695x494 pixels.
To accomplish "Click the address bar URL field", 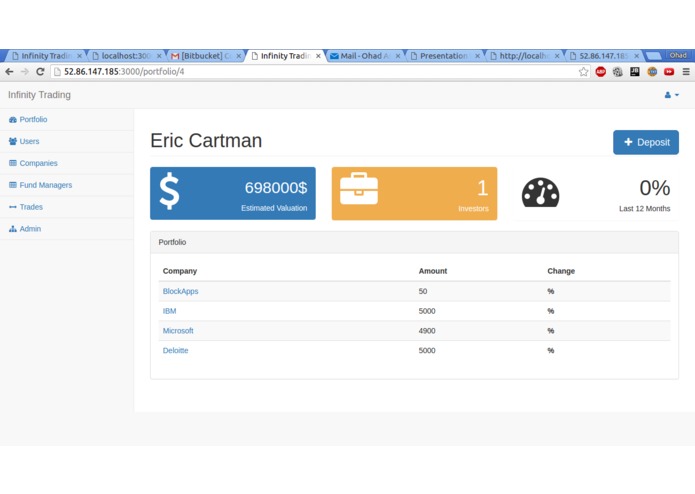I will [320, 71].
